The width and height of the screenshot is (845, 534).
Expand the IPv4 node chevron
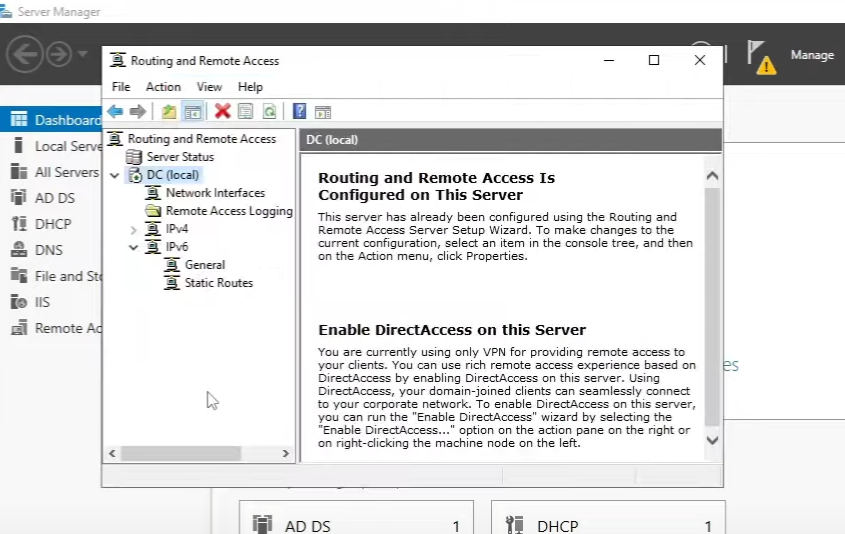pos(134,230)
